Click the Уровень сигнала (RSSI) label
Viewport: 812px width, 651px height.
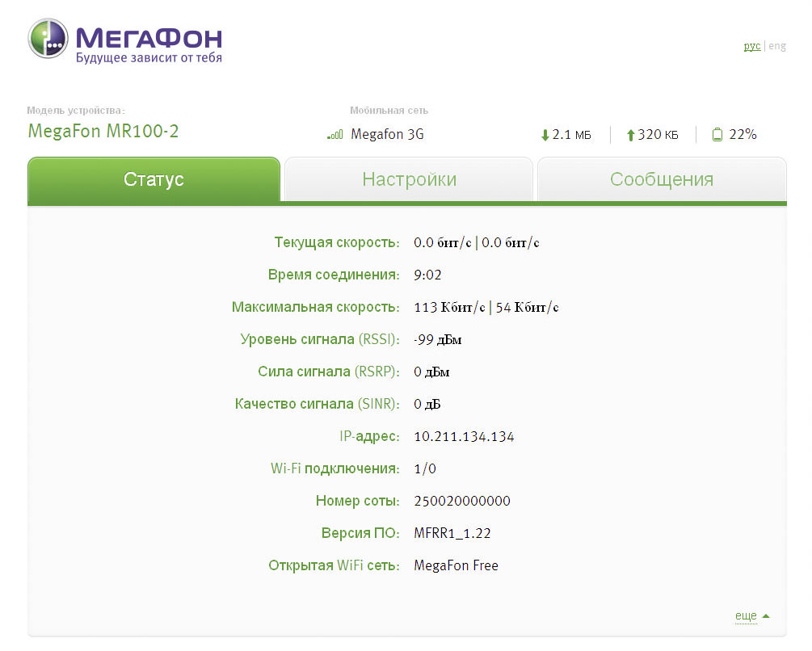pyautogui.click(x=319, y=339)
